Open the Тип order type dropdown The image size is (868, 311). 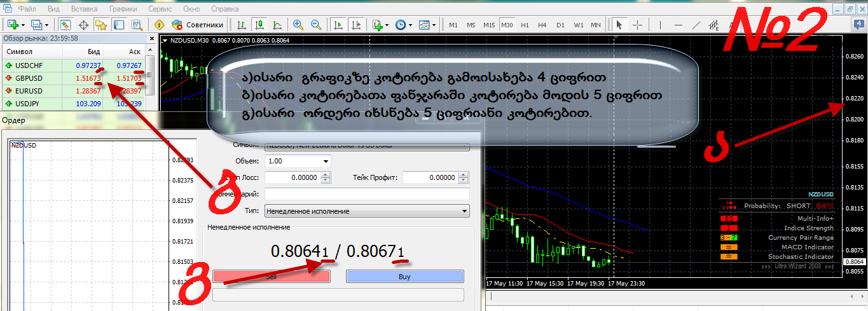pyautogui.click(x=464, y=211)
